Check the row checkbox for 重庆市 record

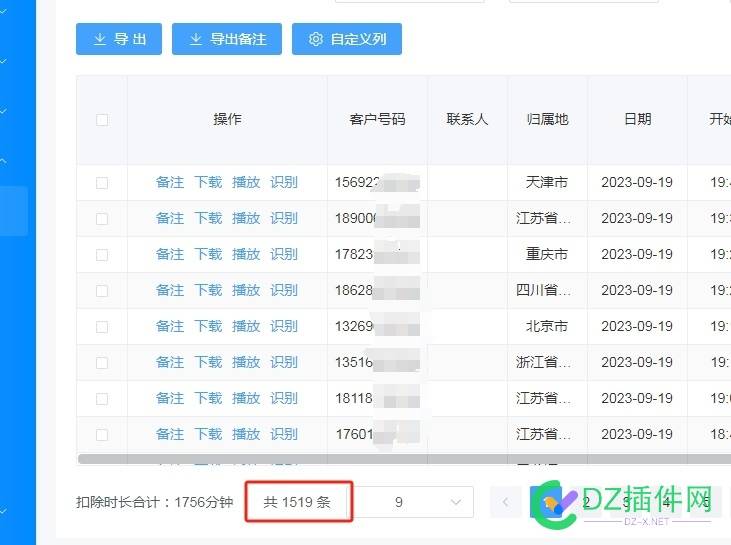coord(102,255)
